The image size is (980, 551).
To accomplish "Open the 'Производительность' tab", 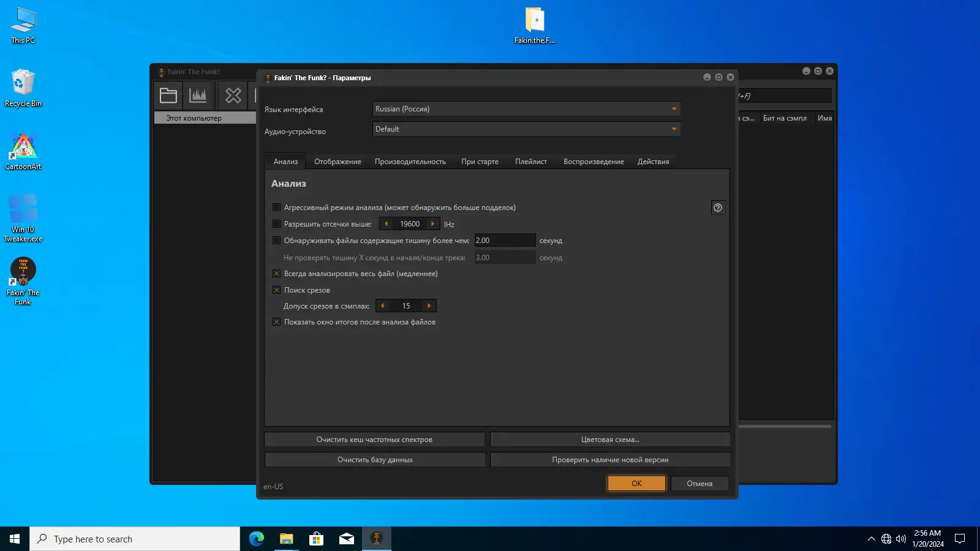I will 410,162.
